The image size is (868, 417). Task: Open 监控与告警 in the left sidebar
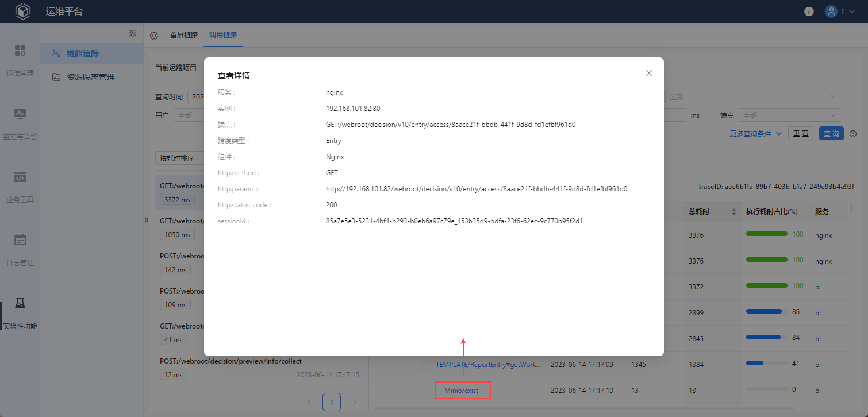click(x=20, y=123)
